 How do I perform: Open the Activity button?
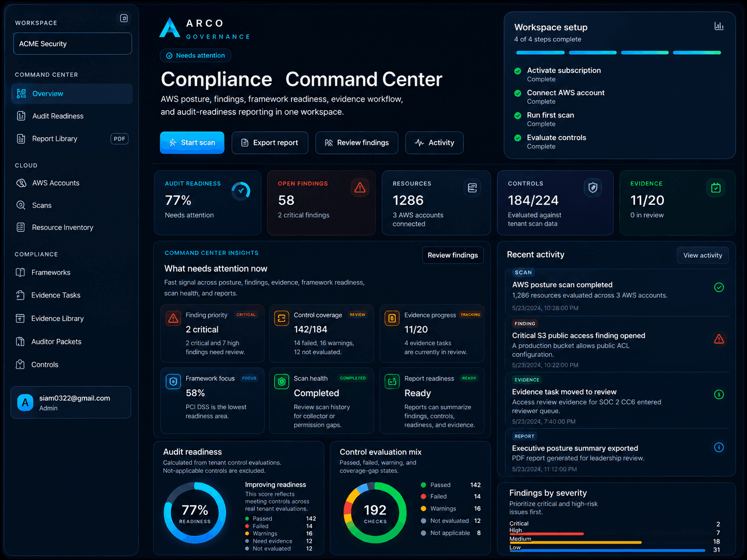434,143
